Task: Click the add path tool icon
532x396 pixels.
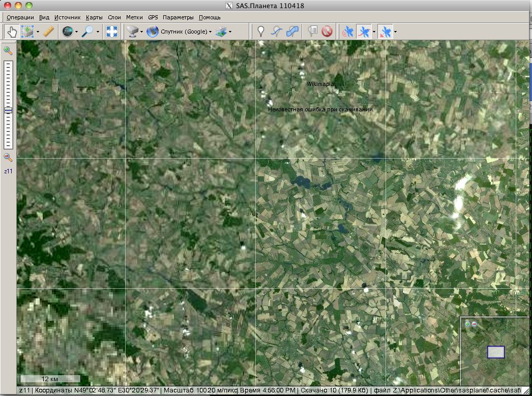Action: 276,32
